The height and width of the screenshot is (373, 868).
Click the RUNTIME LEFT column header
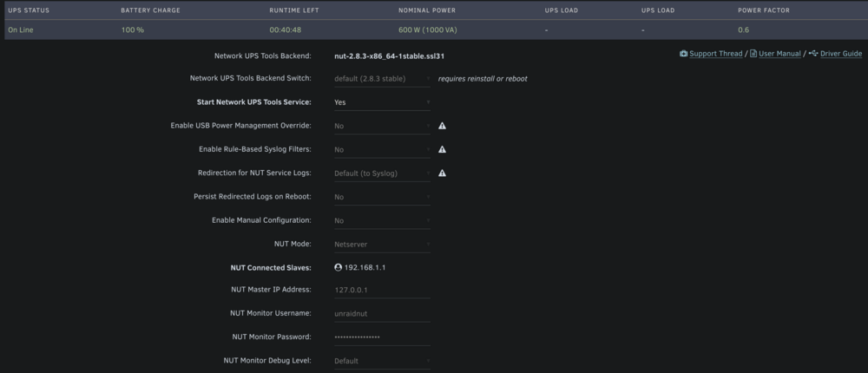(294, 10)
